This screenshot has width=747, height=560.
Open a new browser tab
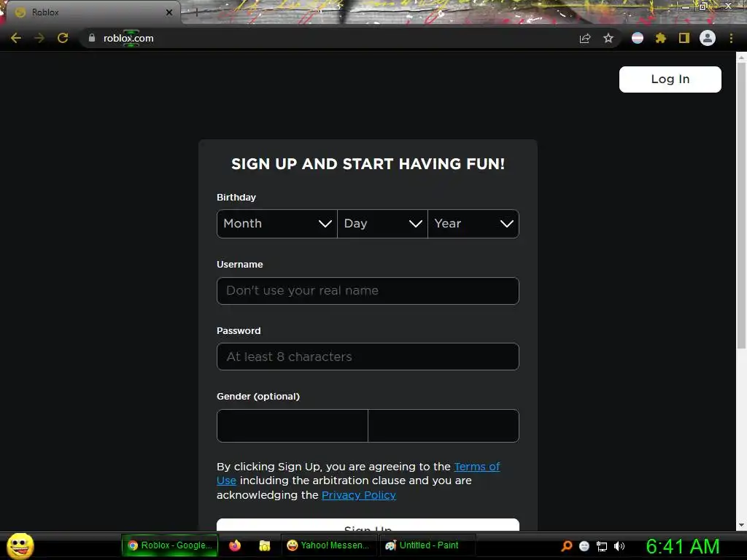coord(196,12)
